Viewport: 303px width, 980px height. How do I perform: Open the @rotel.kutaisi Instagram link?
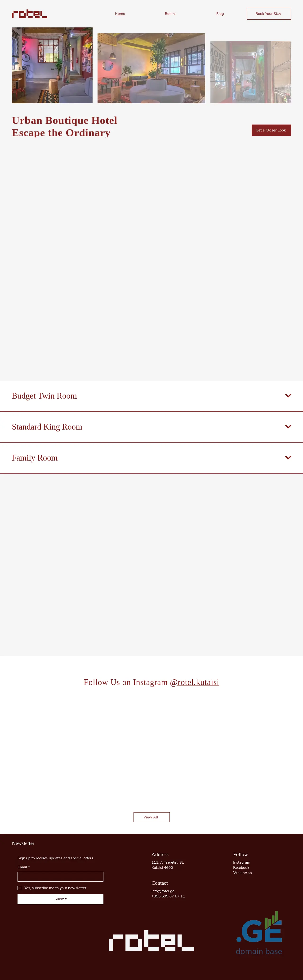(x=194, y=682)
